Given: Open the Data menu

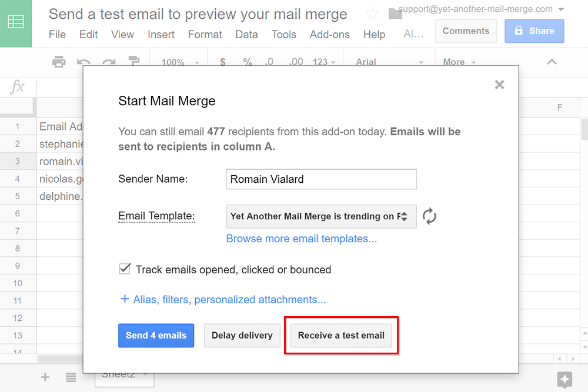Looking at the screenshot, I should pos(246,35).
